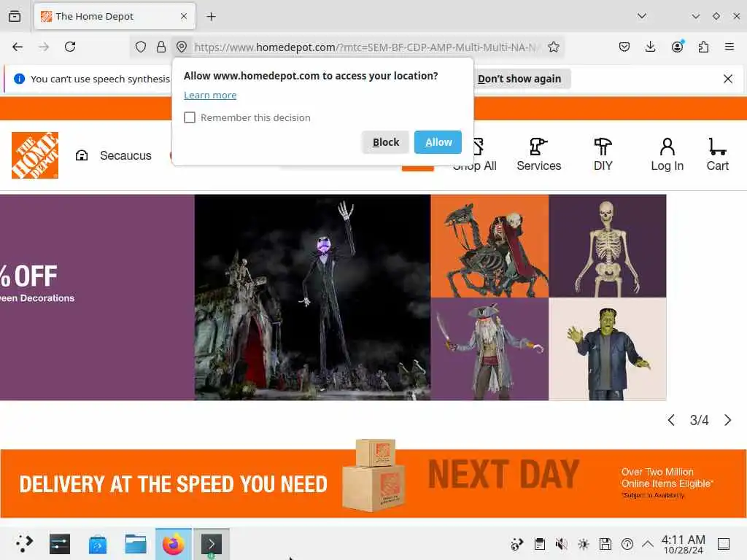Click the brightness tray icon
Image resolution: width=747 pixels, height=560 pixels.
(583, 544)
